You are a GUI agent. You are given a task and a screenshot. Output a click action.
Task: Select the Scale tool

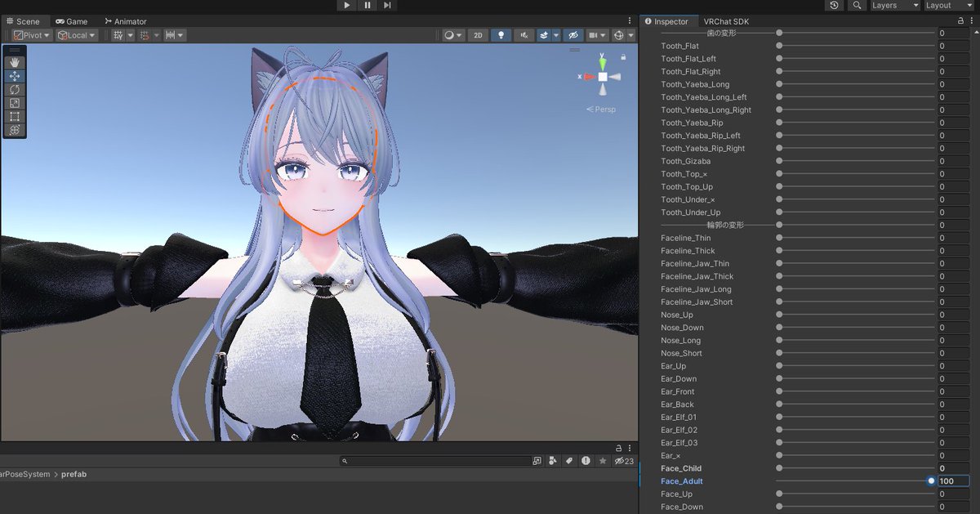(15, 103)
